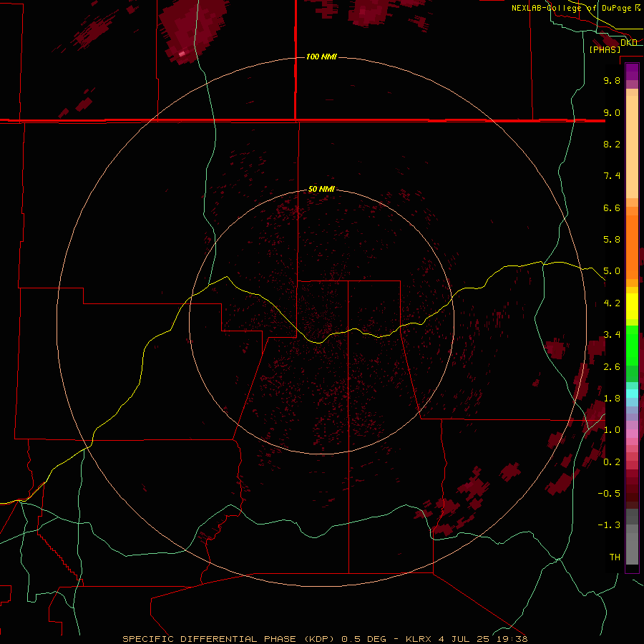Select the 9.0 value on the color scale
The width and height of the screenshot is (644, 644).
coord(612,112)
